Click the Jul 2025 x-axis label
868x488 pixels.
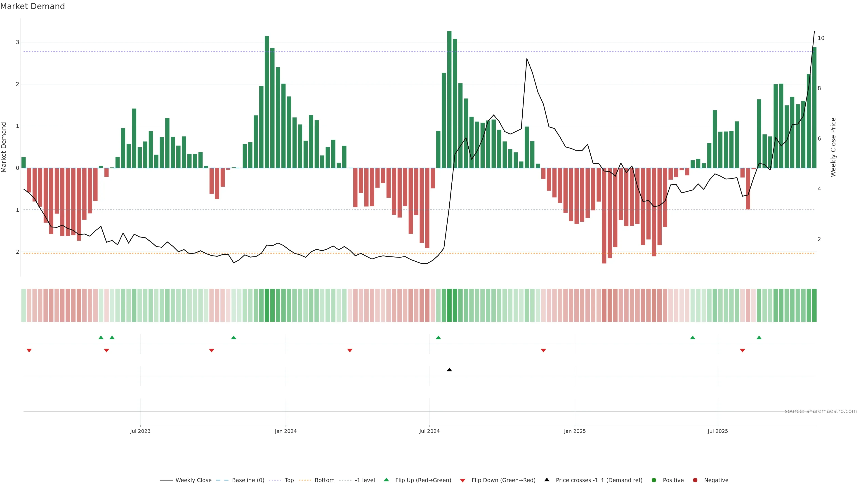718,431
